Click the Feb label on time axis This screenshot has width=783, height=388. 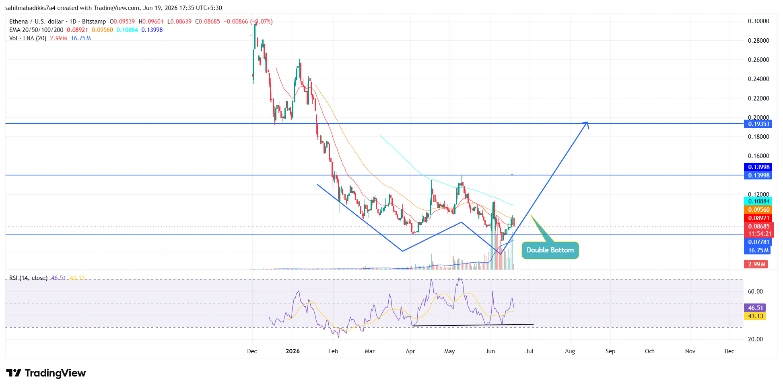tap(334, 352)
